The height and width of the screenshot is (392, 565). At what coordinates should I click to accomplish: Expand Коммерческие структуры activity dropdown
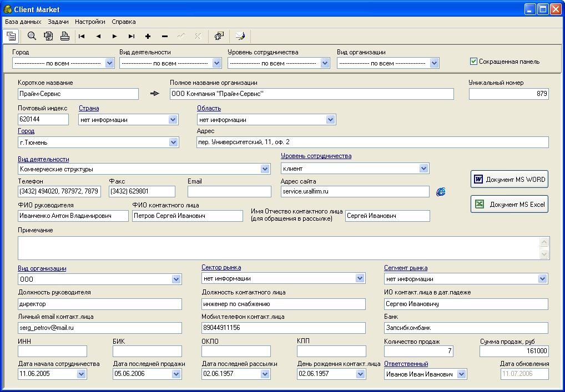(x=265, y=169)
